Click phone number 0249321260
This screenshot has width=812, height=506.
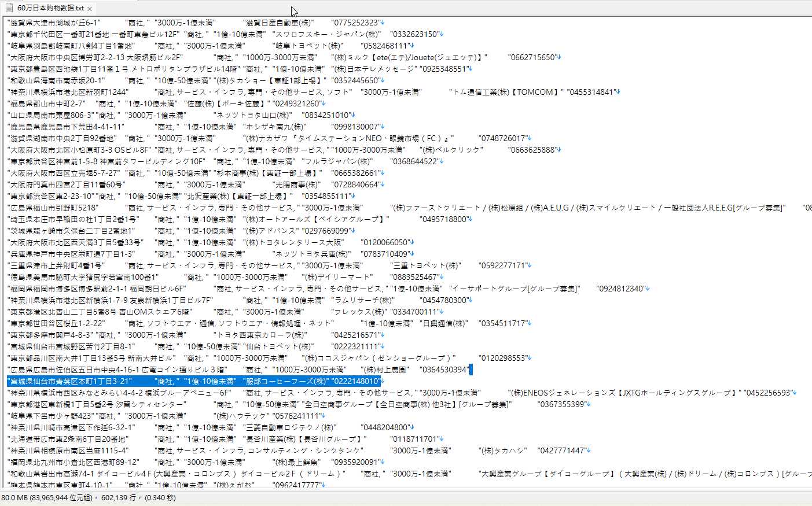tap(296, 104)
